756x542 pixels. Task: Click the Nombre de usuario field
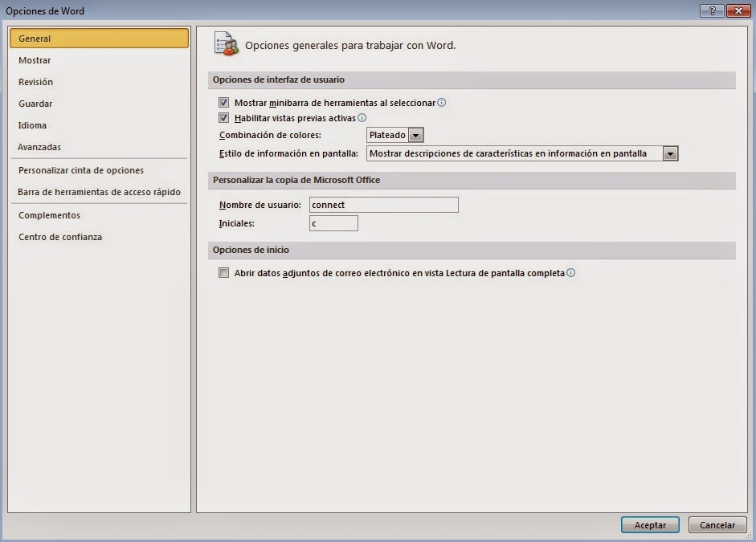tap(384, 205)
